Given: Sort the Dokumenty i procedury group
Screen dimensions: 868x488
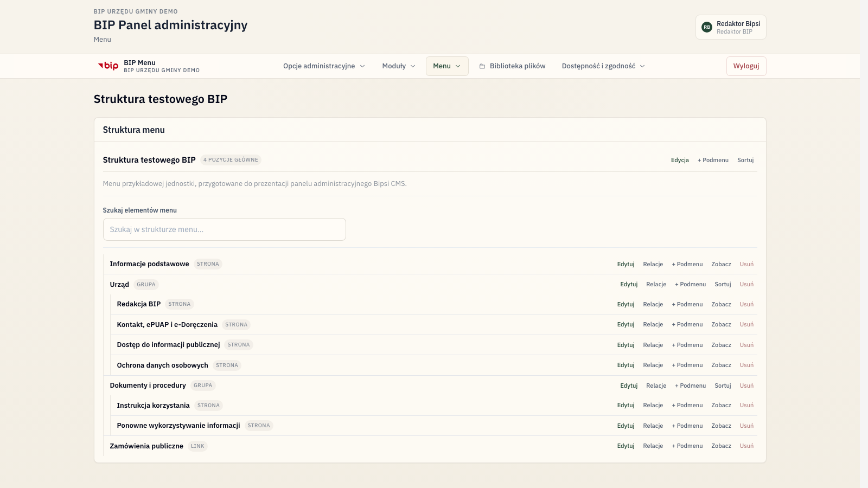Looking at the screenshot, I should coord(723,386).
